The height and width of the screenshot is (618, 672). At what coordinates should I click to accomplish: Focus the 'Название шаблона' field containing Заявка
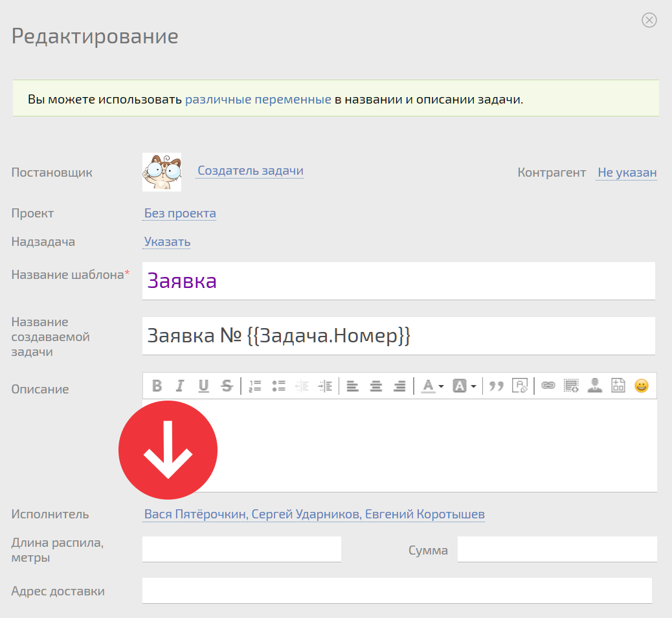click(399, 281)
